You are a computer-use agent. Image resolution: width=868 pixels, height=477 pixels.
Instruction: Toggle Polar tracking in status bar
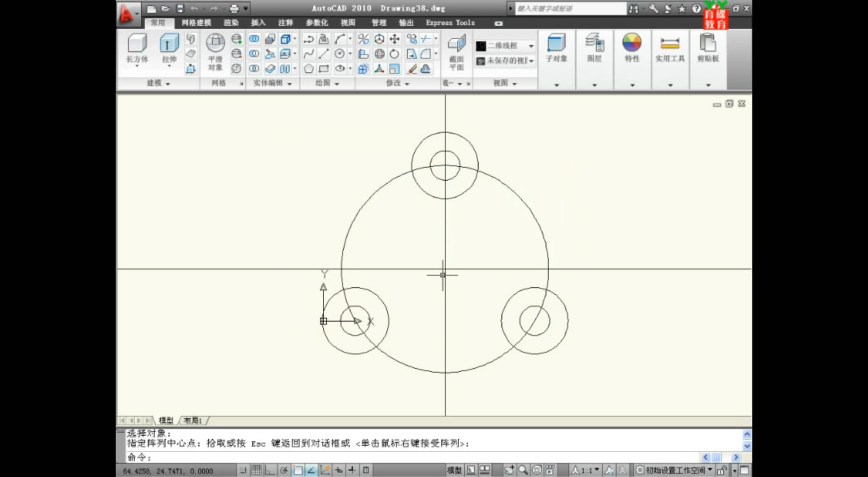(283, 470)
